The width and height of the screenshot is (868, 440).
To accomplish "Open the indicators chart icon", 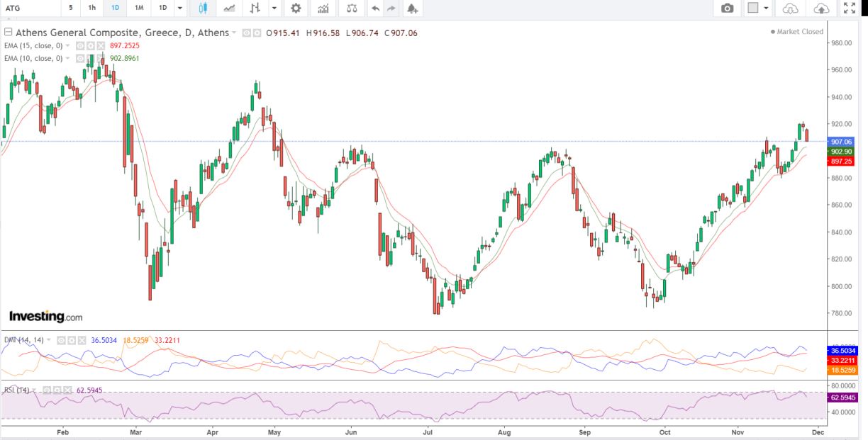I will click(x=323, y=9).
